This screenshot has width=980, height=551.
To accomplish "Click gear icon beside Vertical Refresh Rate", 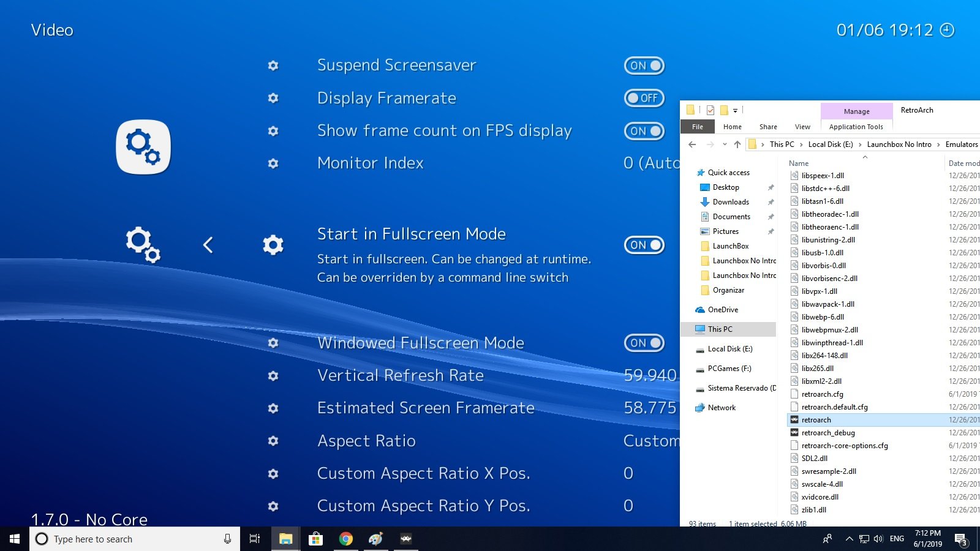I will 273,375.
